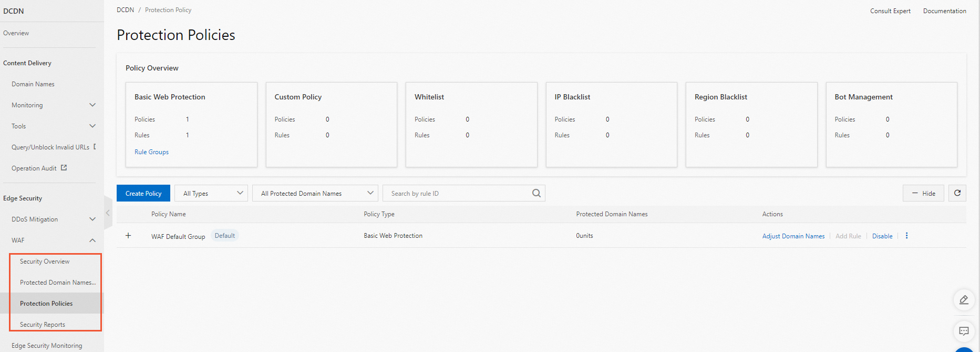Click the Protected Domain Names column header
Viewport: 980px width, 352px height.
(612, 214)
